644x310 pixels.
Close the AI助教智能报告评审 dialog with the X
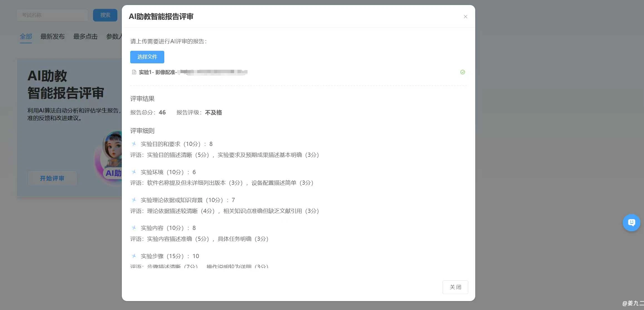465,16
